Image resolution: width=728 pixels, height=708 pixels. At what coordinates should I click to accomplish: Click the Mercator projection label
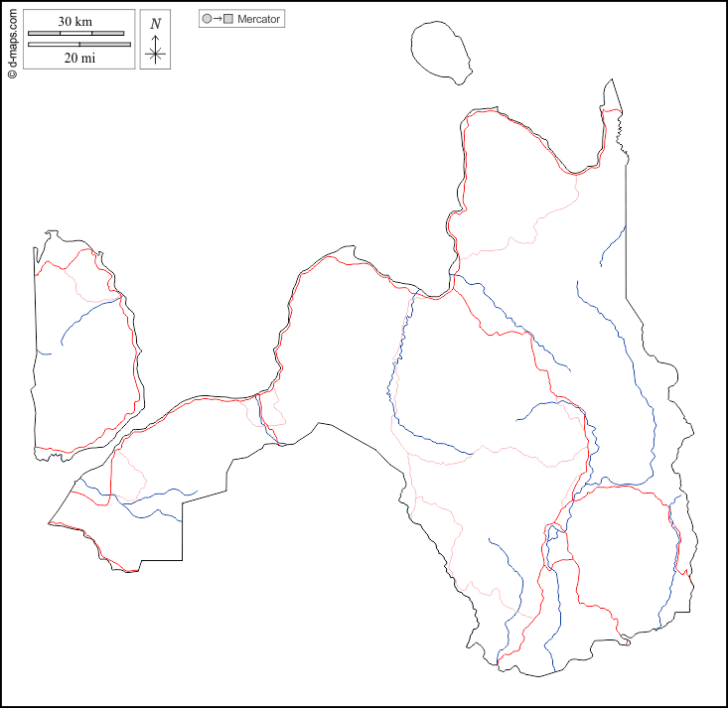[x=258, y=19]
